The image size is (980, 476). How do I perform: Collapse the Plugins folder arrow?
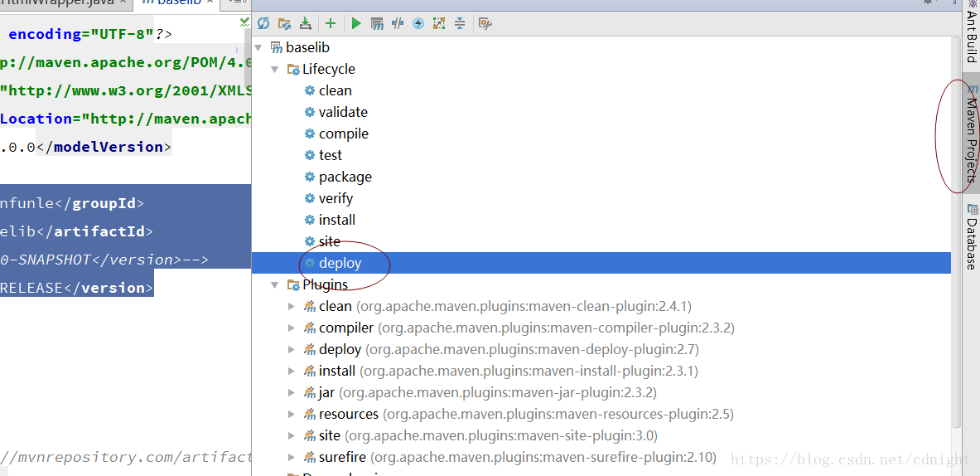[x=275, y=284]
